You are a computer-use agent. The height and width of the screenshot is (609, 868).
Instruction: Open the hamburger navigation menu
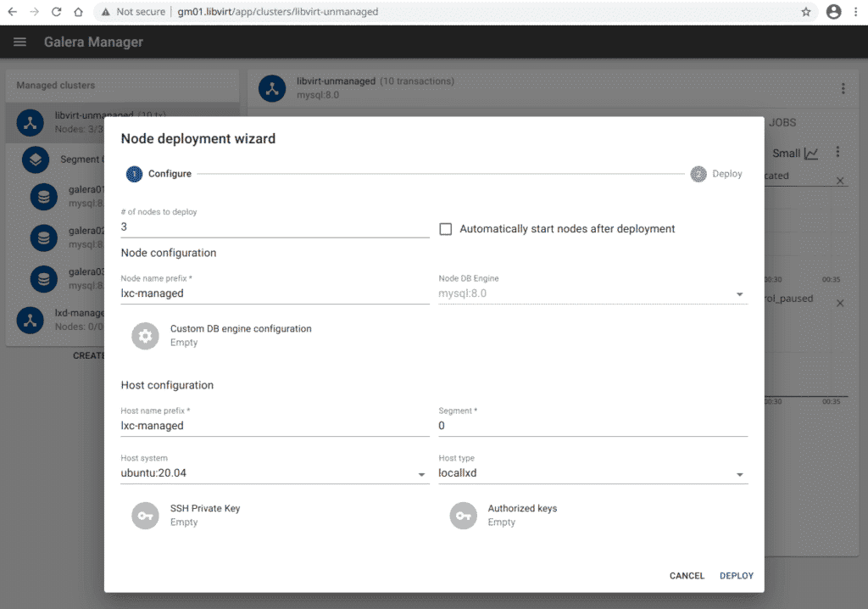(20, 42)
